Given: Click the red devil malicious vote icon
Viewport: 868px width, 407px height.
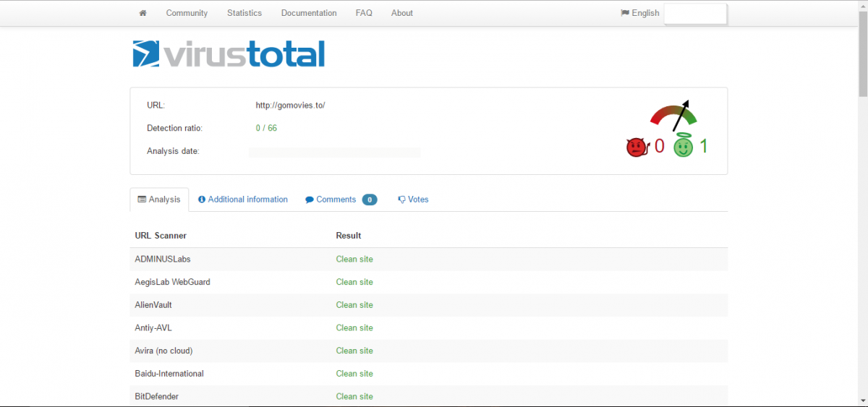Looking at the screenshot, I should click(x=636, y=147).
